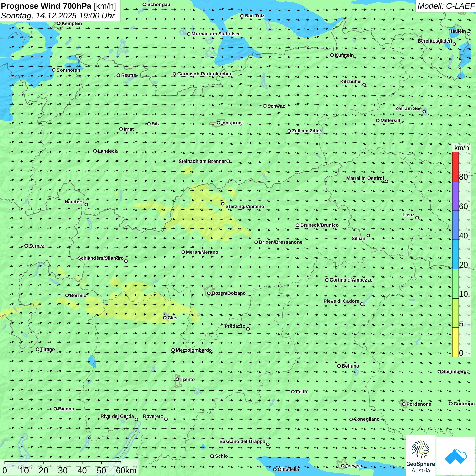Click the 'Prognose Wind 700hPa' title
The image size is (476, 476).
[46, 6]
